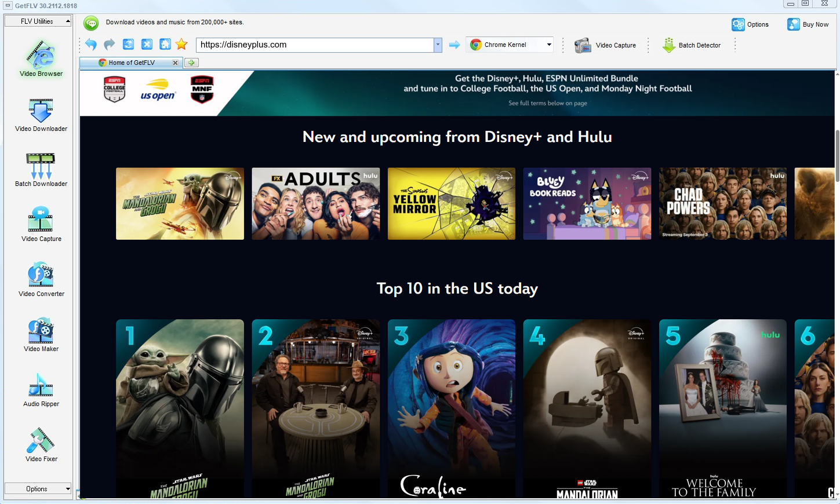
Task: Open the Video Downloader tool
Action: [41, 114]
